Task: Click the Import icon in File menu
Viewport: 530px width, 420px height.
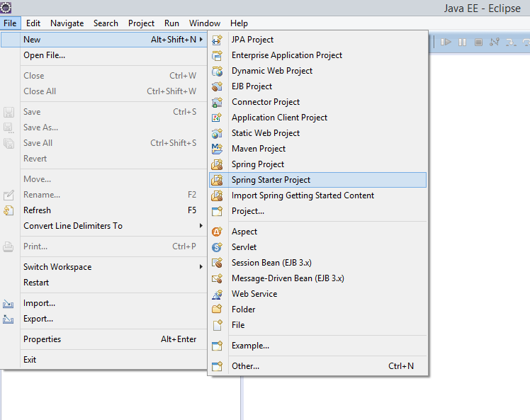Action: (x=8, y=303)
